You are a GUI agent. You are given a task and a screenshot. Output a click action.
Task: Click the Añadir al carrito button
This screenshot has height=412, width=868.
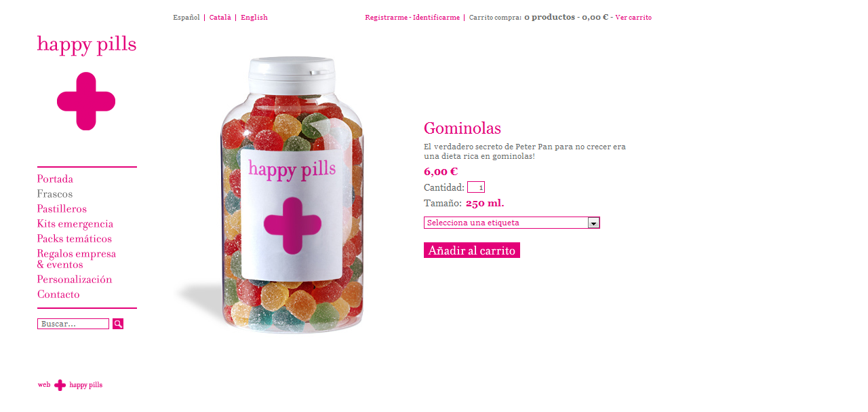(472, 250)
